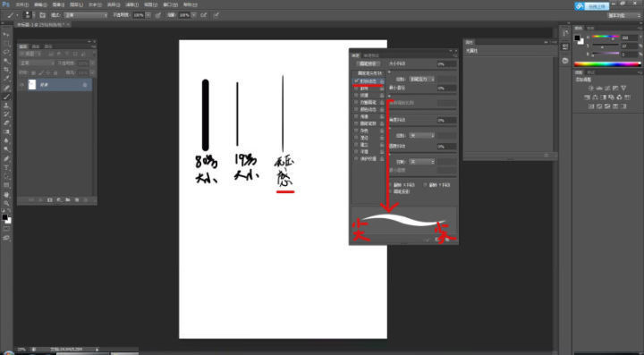The height and width of the screenshot is (355, 644).
Task: Select the Zoom magnifier tool
Action: tap(6, 203)
